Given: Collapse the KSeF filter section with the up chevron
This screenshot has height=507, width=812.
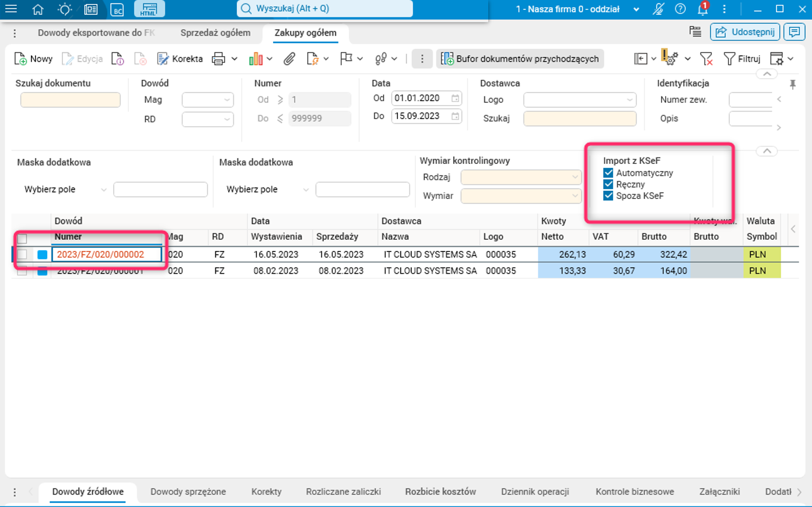Looking at the screenshot, I should tap(767, 151).
